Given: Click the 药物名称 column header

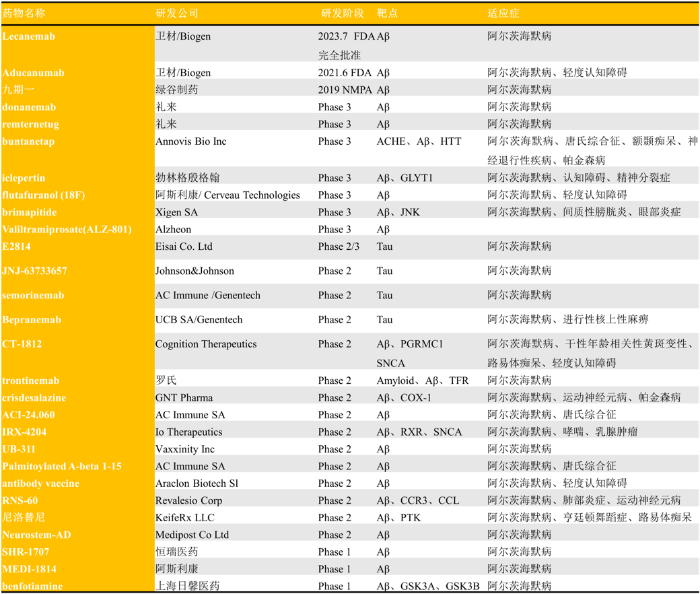Looking at the screenshot, I should point(24,13).
